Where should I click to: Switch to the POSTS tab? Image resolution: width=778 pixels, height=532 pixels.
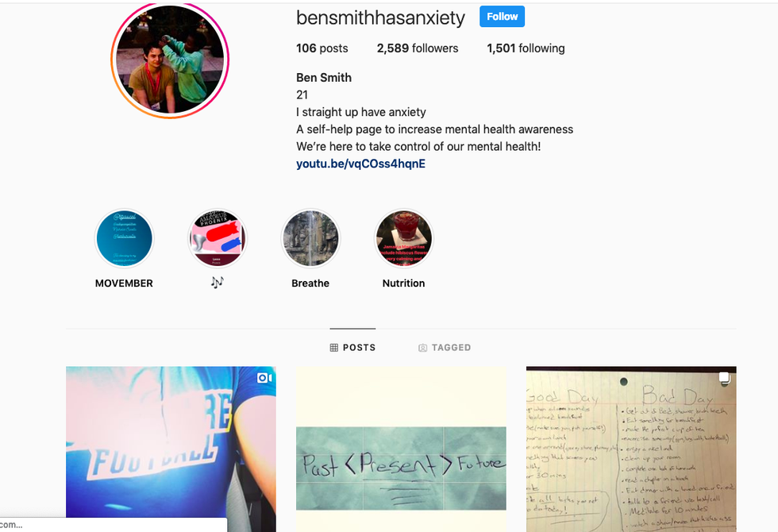point(352,348)
